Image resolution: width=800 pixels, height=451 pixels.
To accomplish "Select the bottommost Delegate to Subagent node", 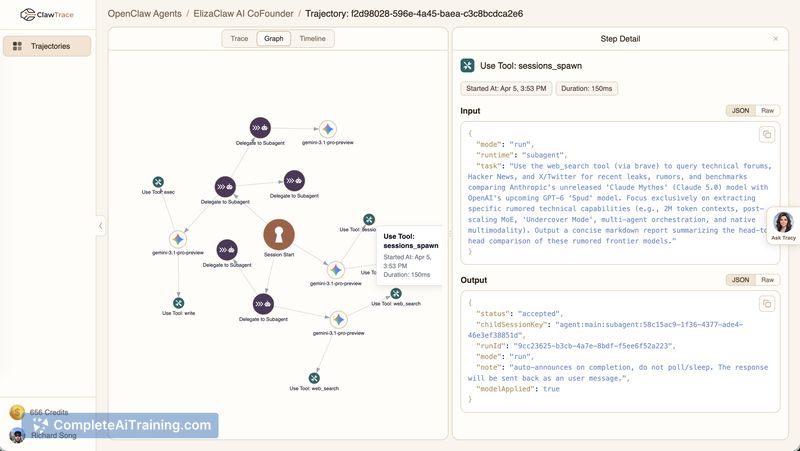I will (263, 304).
